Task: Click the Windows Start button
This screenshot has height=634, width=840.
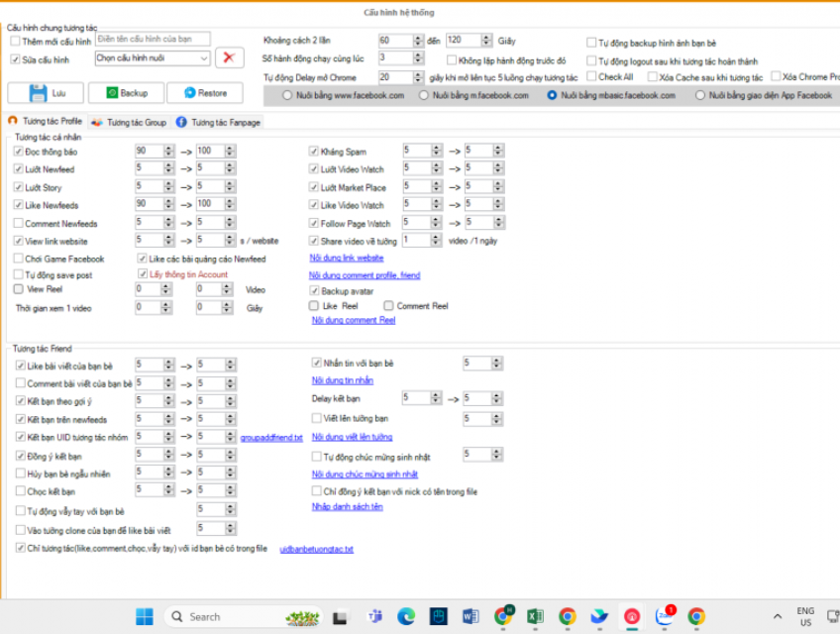Action: tap(145, 616)
